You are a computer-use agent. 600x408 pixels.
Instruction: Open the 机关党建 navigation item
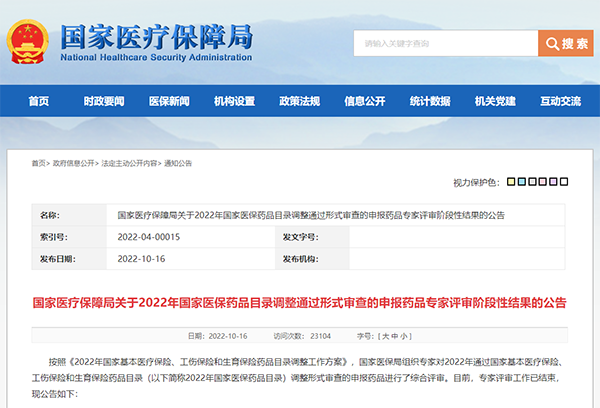pos(495,101)
